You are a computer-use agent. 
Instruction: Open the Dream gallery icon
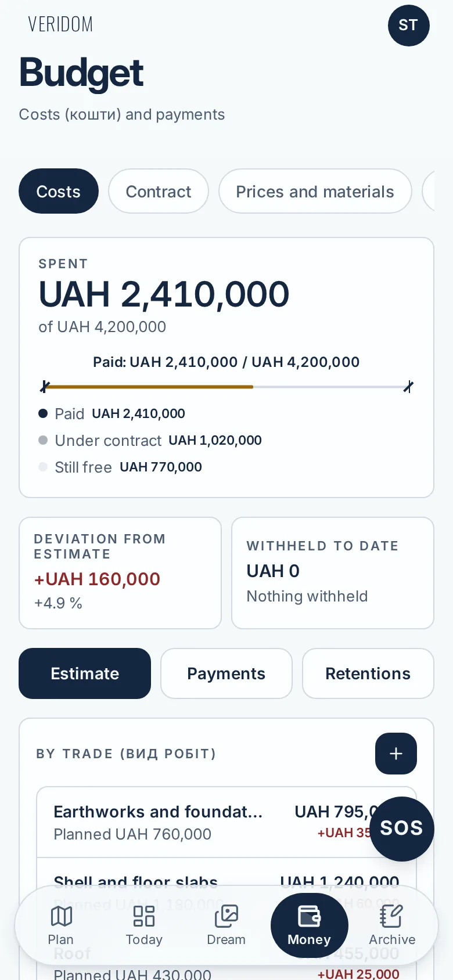click(227, 916)
